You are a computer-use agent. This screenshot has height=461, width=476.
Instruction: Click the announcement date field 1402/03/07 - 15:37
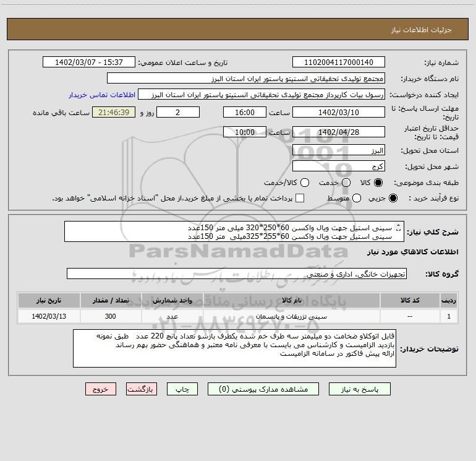tap(89, 62)
